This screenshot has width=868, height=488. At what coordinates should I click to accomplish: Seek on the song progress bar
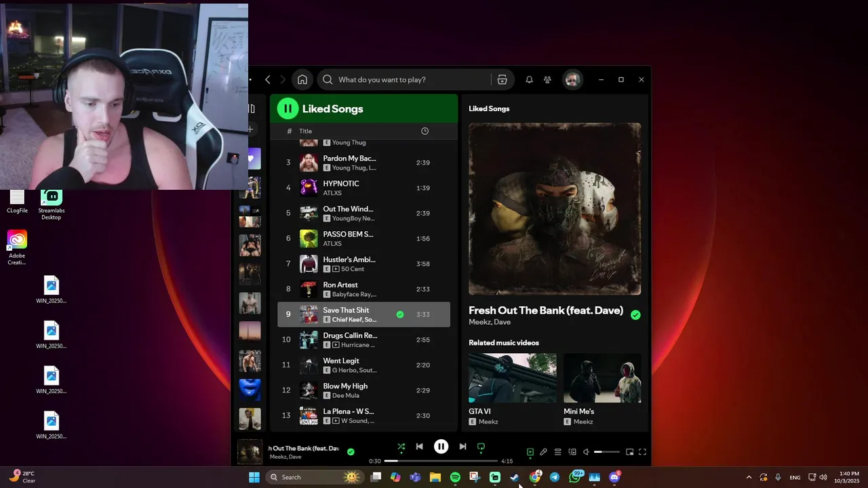[441, 461]
